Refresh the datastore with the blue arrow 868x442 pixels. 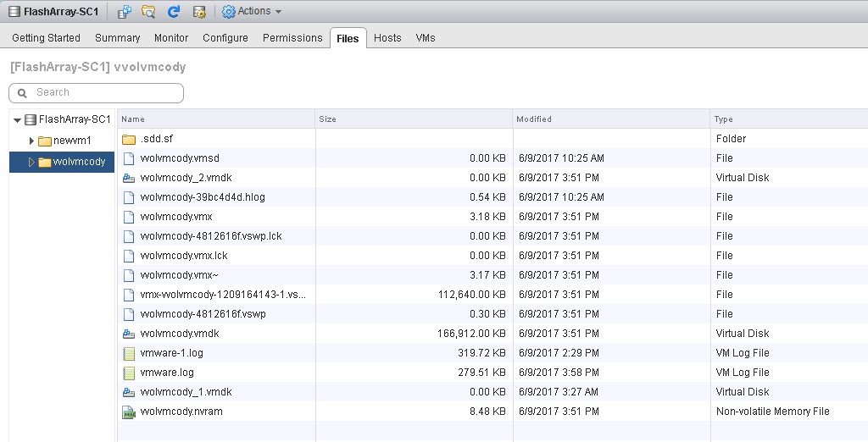174,11
